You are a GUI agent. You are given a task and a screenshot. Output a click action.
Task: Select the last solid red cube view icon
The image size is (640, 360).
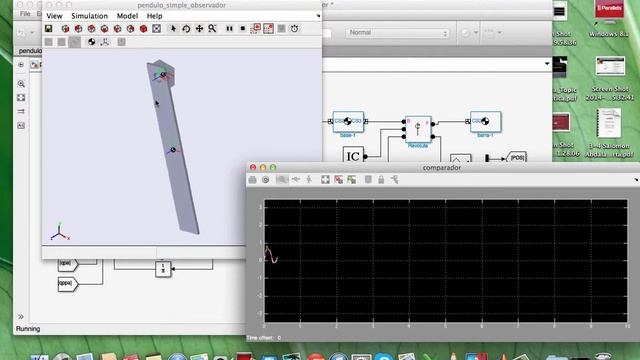pos(143,29)
